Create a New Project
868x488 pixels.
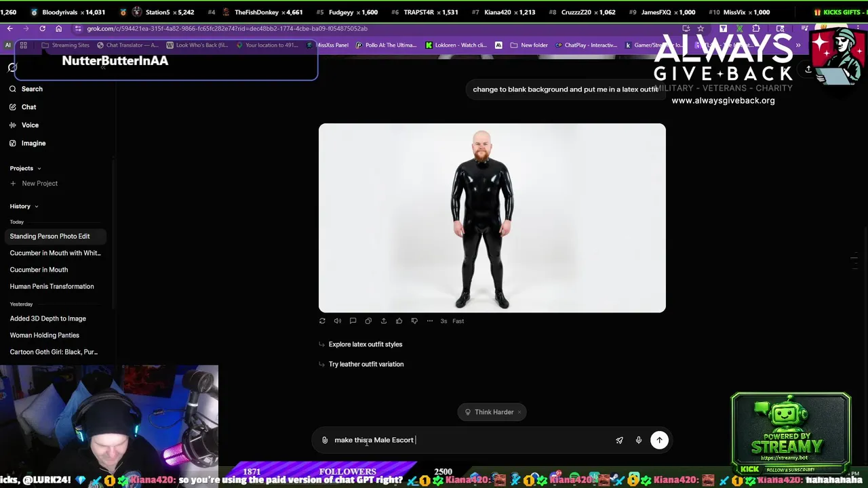[34, 184]
